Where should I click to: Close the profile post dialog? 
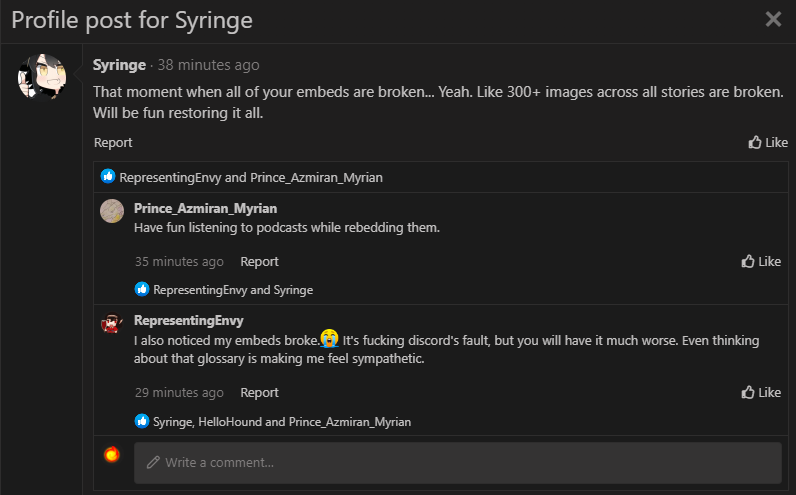pyautogui.click(x=773, y=19)
